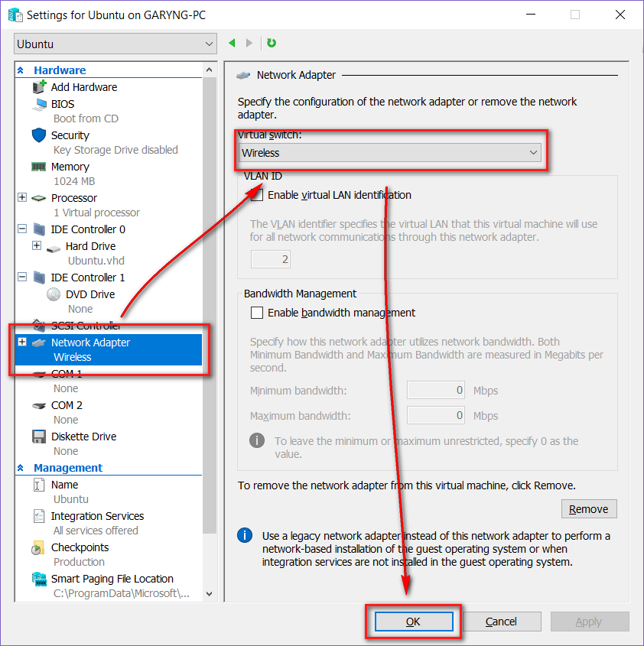644x646 pixels.
Task: Click the Security shield icon
Action: pyautogui.click(x=39, y=135)
